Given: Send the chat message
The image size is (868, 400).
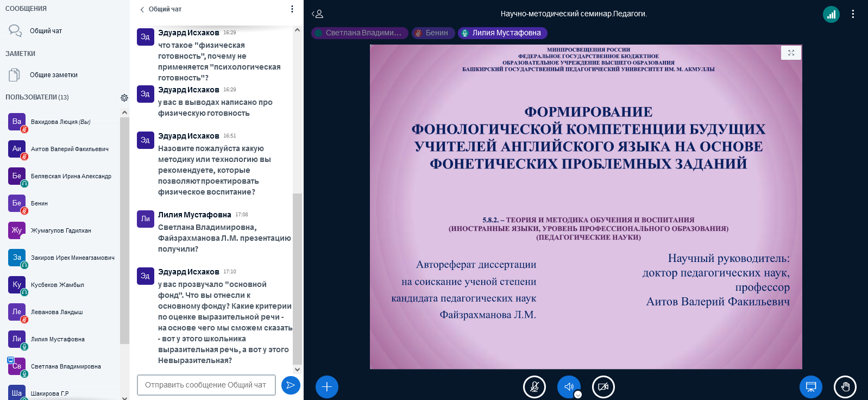Looking at the screenshot, I should click(x=291, y=385).
